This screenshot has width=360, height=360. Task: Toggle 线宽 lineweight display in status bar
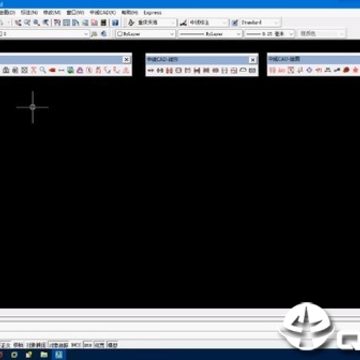pos(100,345)
